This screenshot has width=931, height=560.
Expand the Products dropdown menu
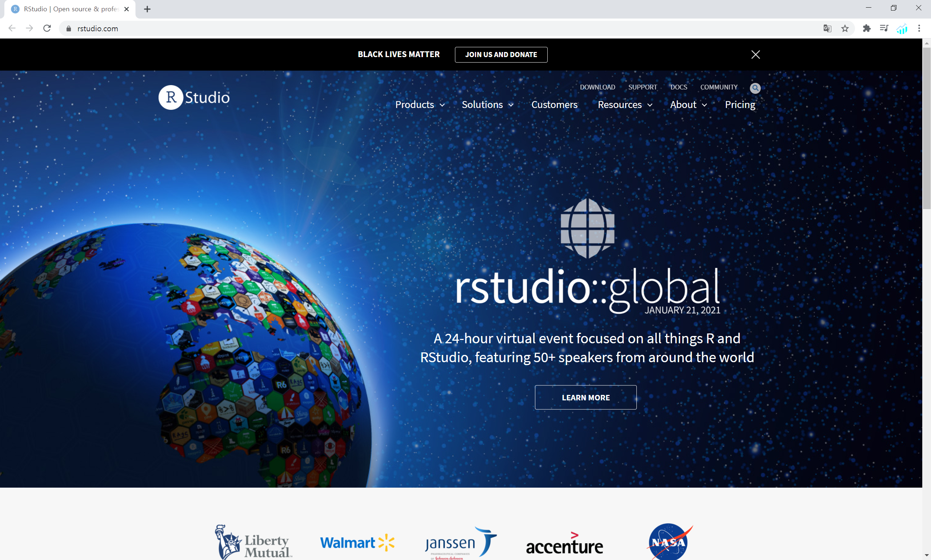(x=420, y=105)
